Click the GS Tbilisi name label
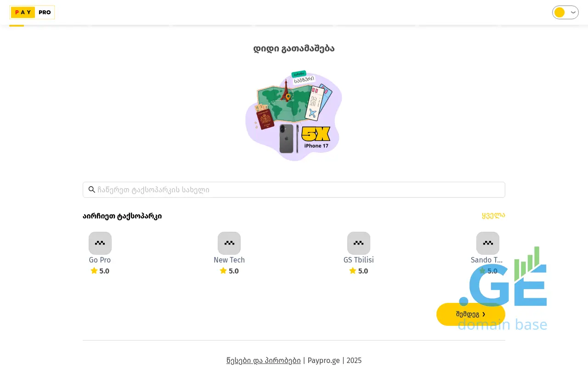The height and width of the screenshot is (380, 588). click(x=359, y=260)
